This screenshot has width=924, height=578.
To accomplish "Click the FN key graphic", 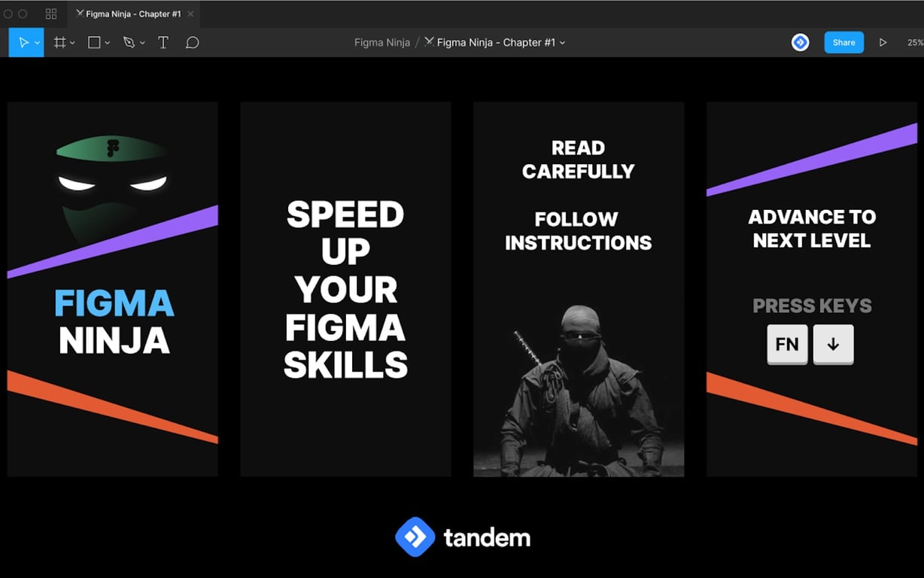I will tap(787, 345).
